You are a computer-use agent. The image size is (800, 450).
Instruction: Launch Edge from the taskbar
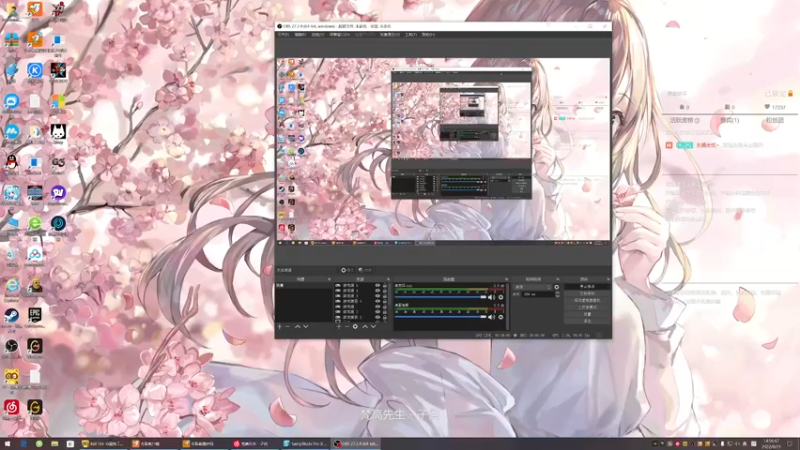(x=23, y=444)
